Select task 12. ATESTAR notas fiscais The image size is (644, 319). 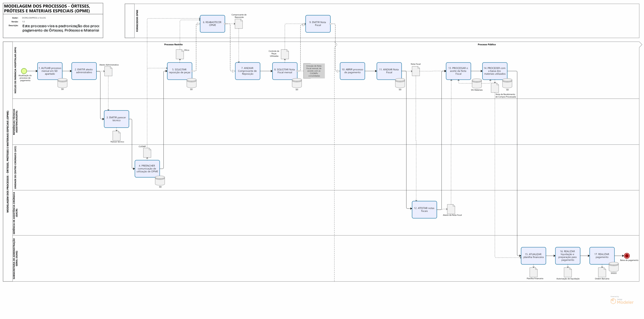pyautogui.click(x=424, y=210)
